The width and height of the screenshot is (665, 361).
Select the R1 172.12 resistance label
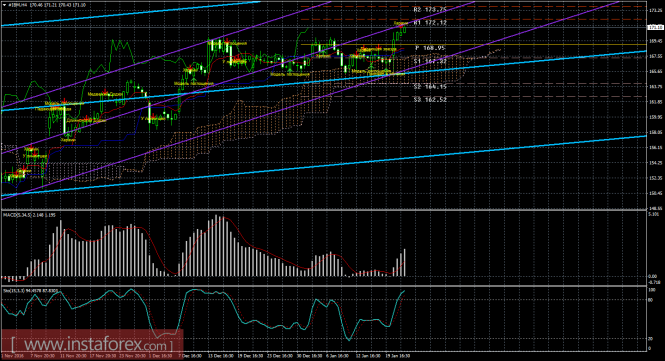[430, 22]
